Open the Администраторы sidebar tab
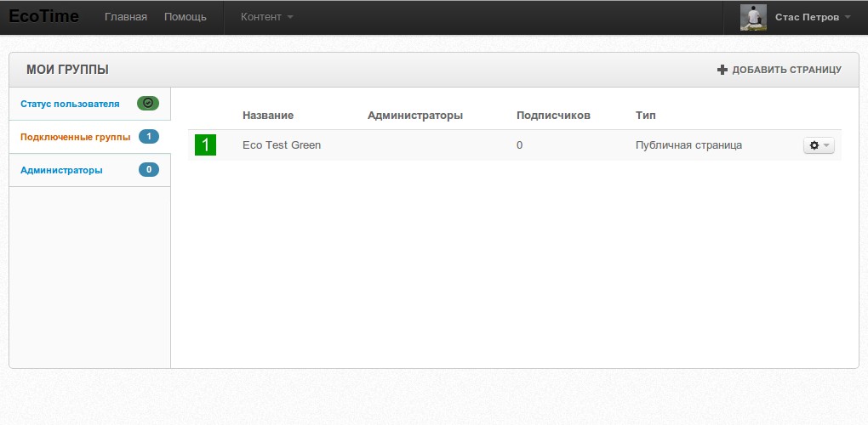 click(61, 170)
